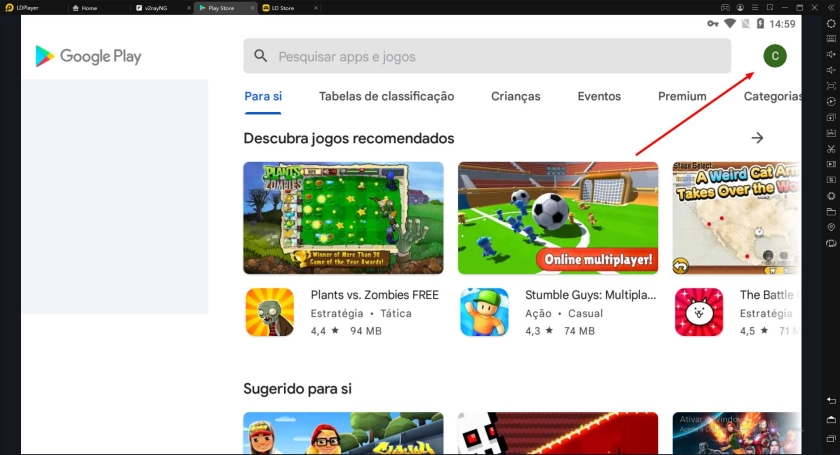Open the recommended games arrow
840x455 pixels.
757,138
